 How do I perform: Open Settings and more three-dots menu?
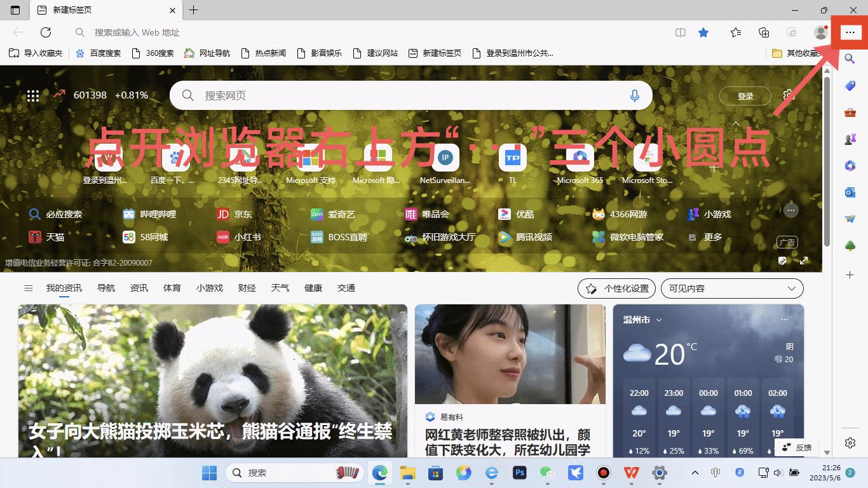(x=850, y=32)
